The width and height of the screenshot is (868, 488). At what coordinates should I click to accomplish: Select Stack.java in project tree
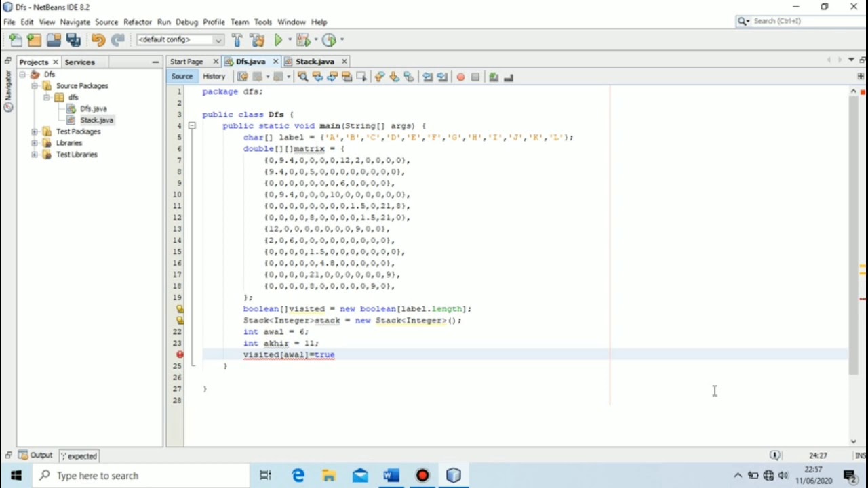pos(96,120)
